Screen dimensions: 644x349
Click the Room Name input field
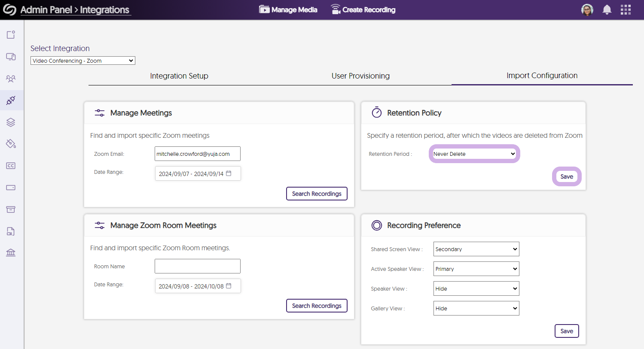tap(198, 266)
